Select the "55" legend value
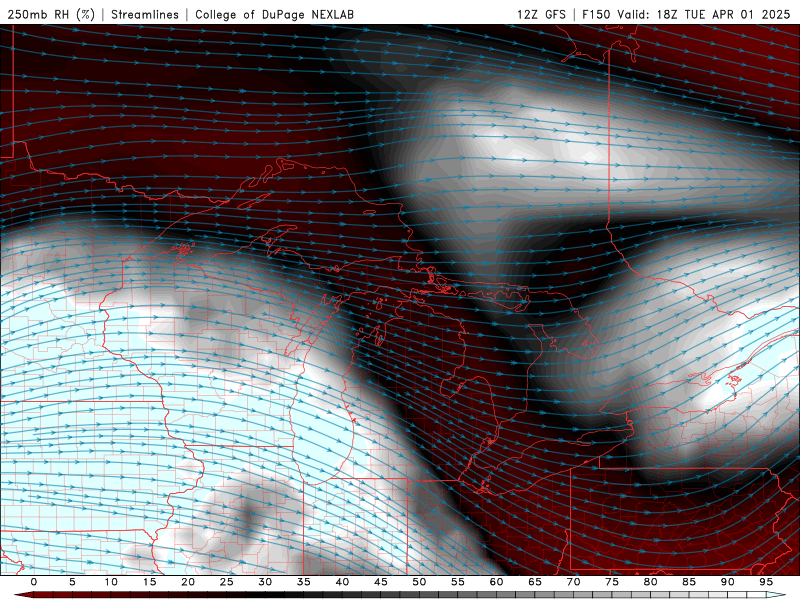Image resolution: width=800 pixels, height=600 pixels. (458, 582)
